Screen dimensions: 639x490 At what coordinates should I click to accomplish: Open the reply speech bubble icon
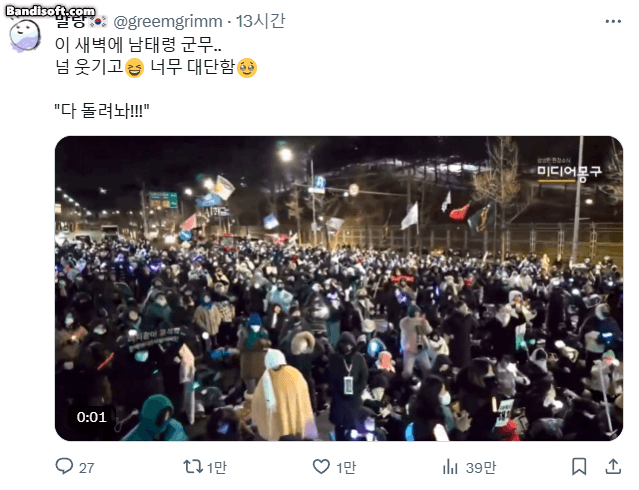click(64, 466)
